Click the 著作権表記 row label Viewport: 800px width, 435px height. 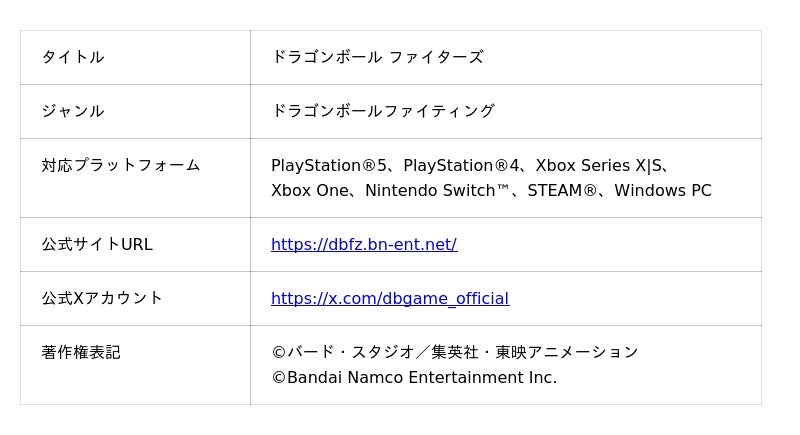pos(80,352)
